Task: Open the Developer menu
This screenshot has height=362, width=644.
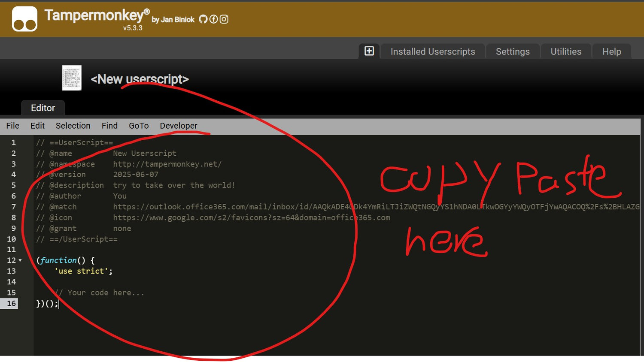Action: (x=179, y=126)
